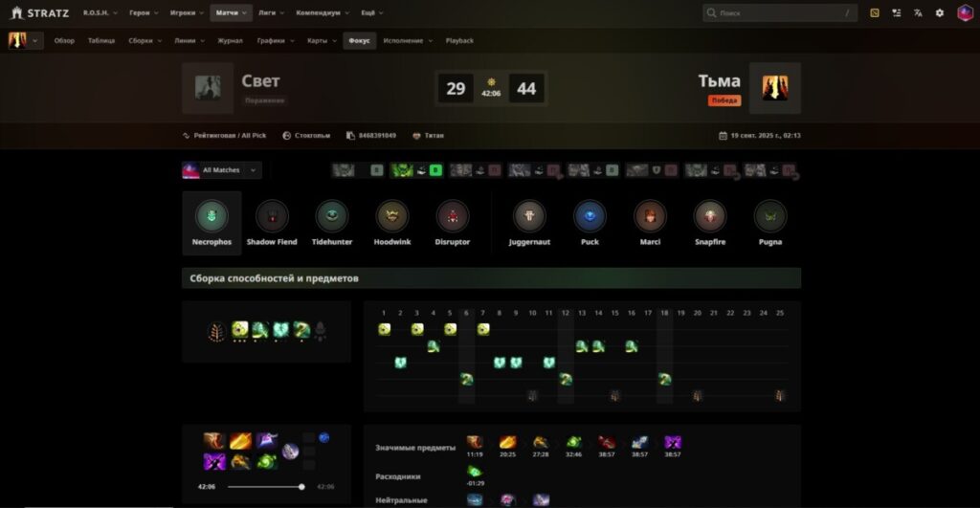The height and width of the screenshot is (508, 980).
Task: Click the STRATZ logo link
Action: coord(40,13)
